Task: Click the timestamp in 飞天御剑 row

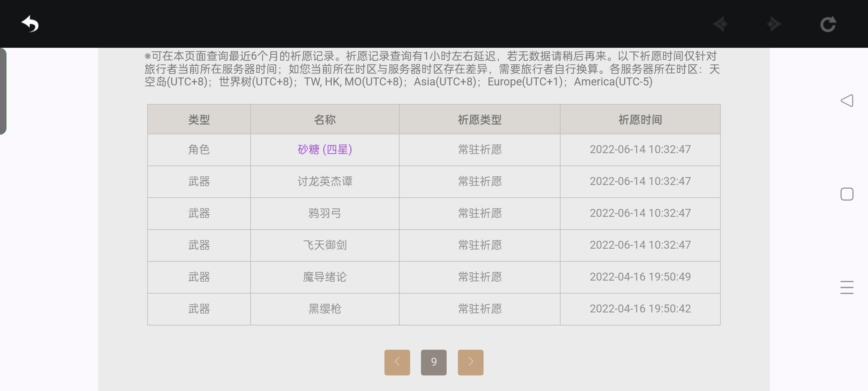Action: 640,245
